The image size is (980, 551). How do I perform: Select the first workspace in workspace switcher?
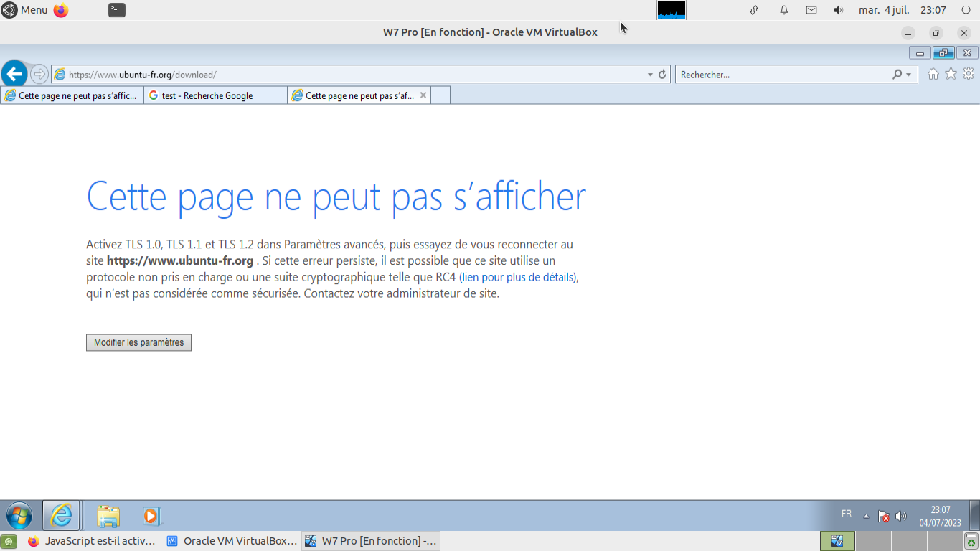pyautogui.click(x=837, y=541)
